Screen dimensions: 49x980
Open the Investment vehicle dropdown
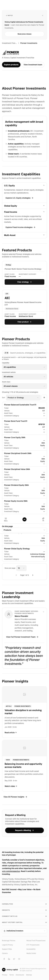[24, 377]
